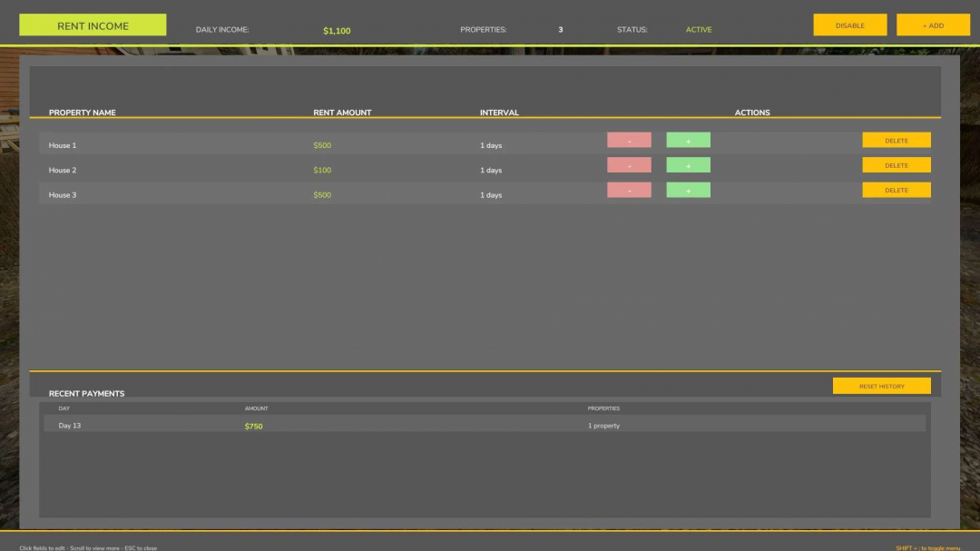Reset the recent payments history

click(882, 385)
